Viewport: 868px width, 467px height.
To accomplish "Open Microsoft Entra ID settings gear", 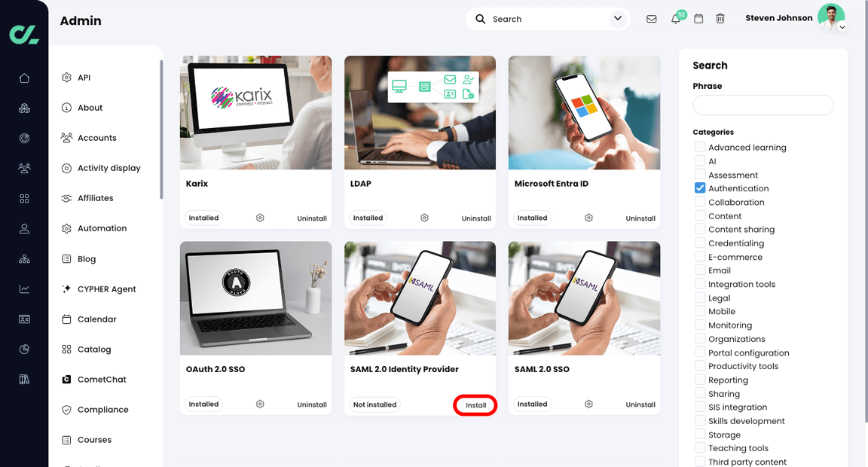I will pyautogui.click(x=588, y=218).
